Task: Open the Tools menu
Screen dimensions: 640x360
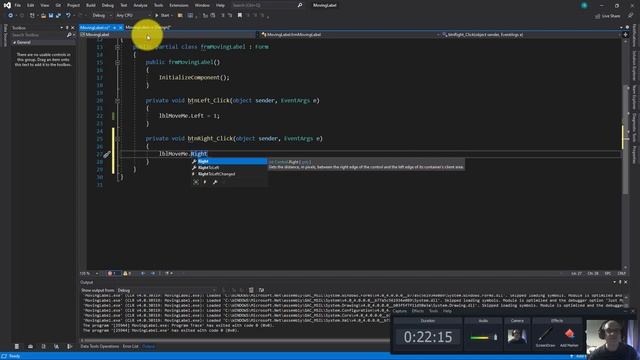Action: [x=158, y=5]
